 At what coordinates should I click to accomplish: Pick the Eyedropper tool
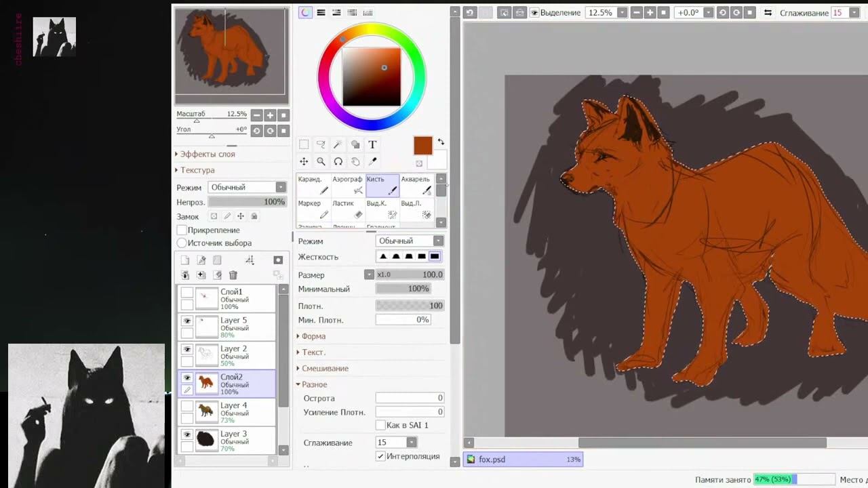click(x=372, y=161)
